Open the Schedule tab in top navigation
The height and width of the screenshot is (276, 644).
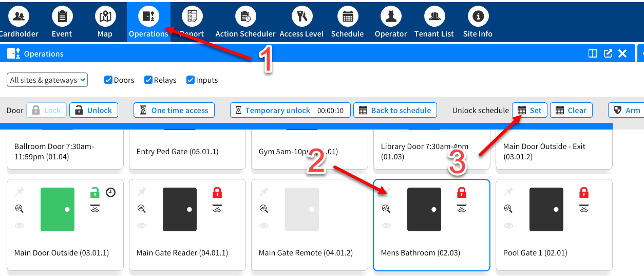(x=348, y=16)
